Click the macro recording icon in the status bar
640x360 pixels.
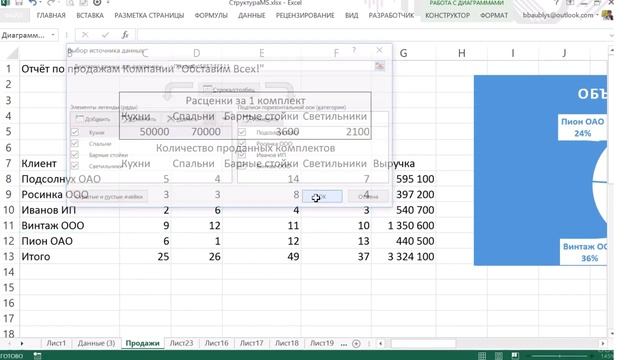pyautogui.click(x=37, y=356)
